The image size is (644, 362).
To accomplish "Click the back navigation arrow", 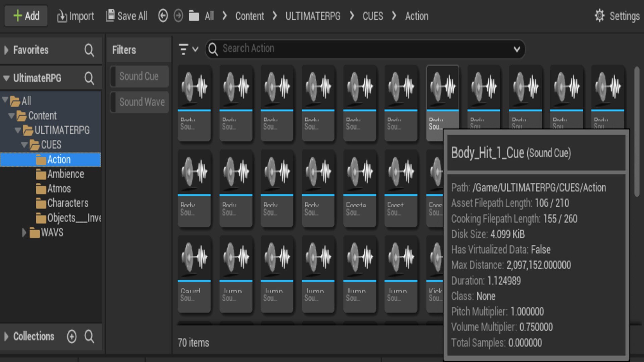I will point(163,16).
